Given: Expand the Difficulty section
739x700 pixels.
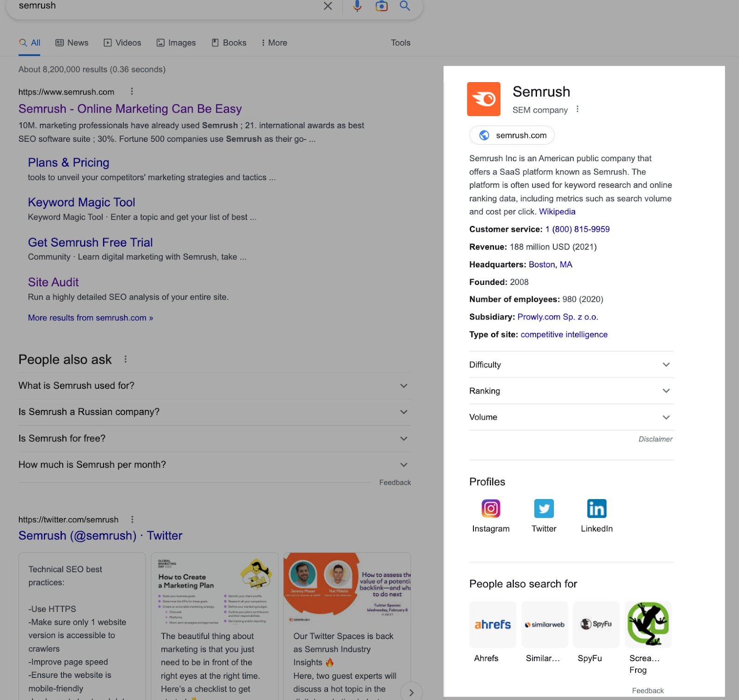Looking at the screenshot, I should coord(666,364).
